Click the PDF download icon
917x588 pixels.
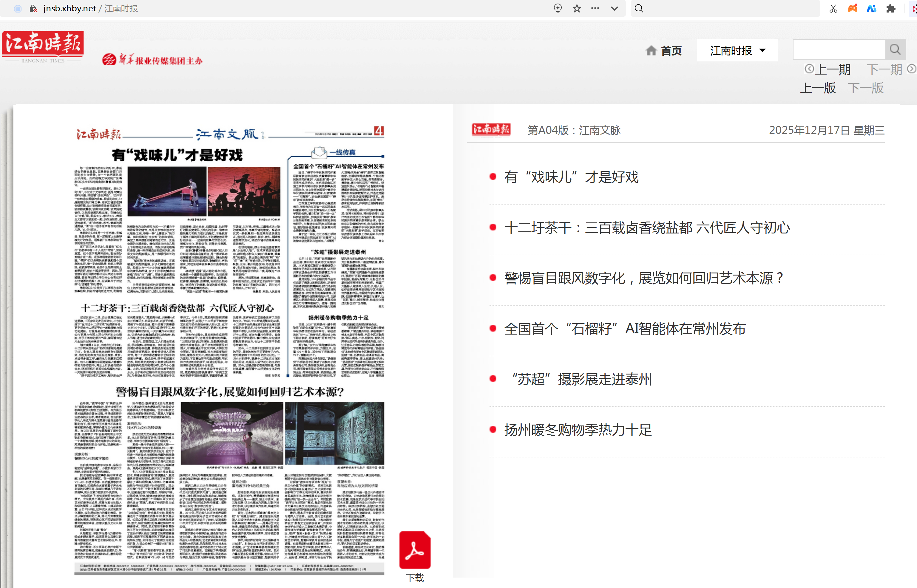pyautogui.click(x=415, y=550)
